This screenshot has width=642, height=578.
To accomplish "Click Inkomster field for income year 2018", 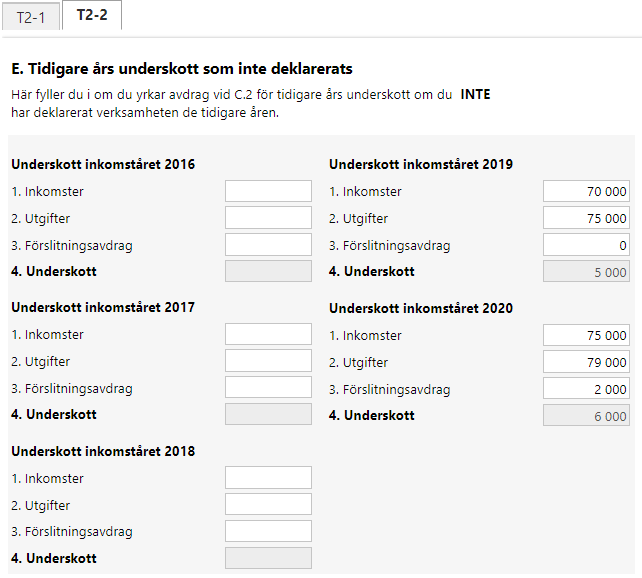I will [268, 478].
